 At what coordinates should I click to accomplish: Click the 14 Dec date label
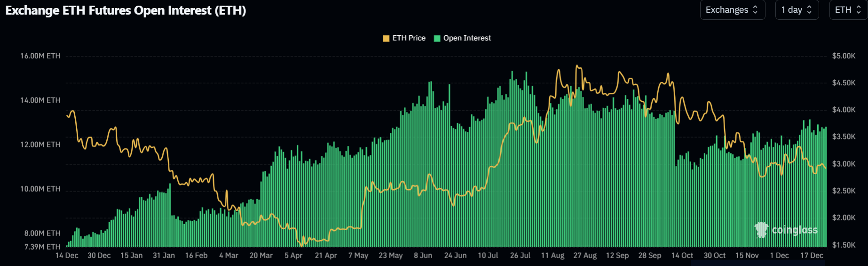[x=67, y=256]
